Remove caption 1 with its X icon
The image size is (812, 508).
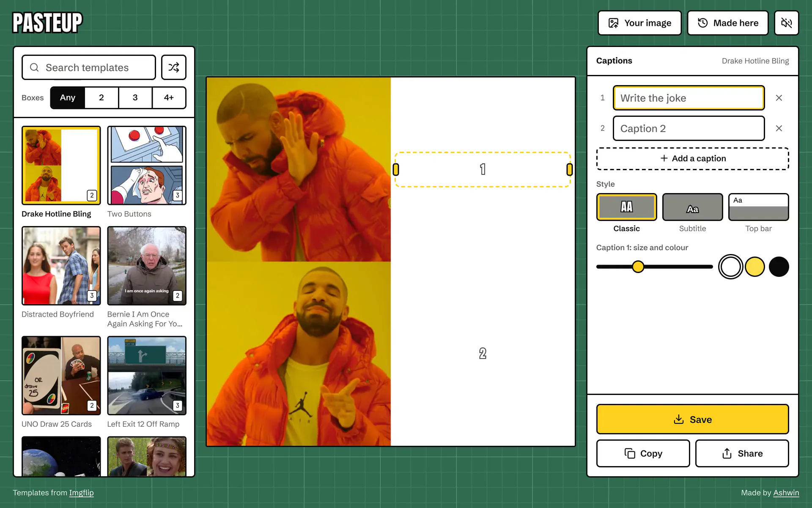(x=779, y=98)
